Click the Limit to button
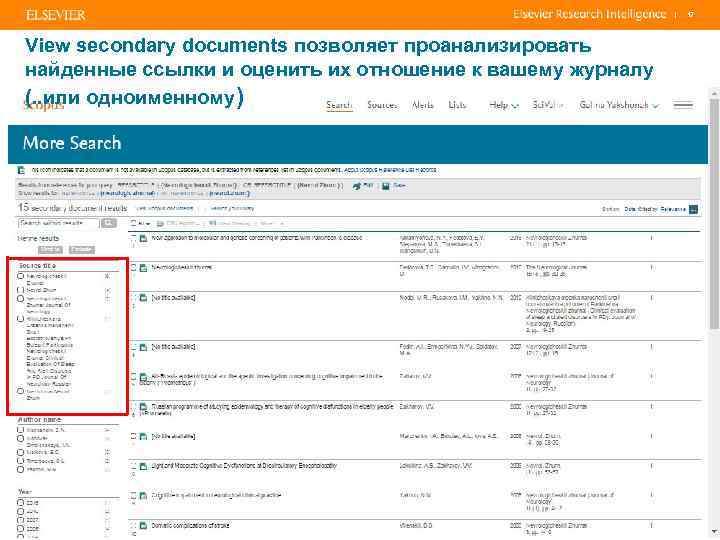Viewport: 720px width, 540px height. click(51, 250)
